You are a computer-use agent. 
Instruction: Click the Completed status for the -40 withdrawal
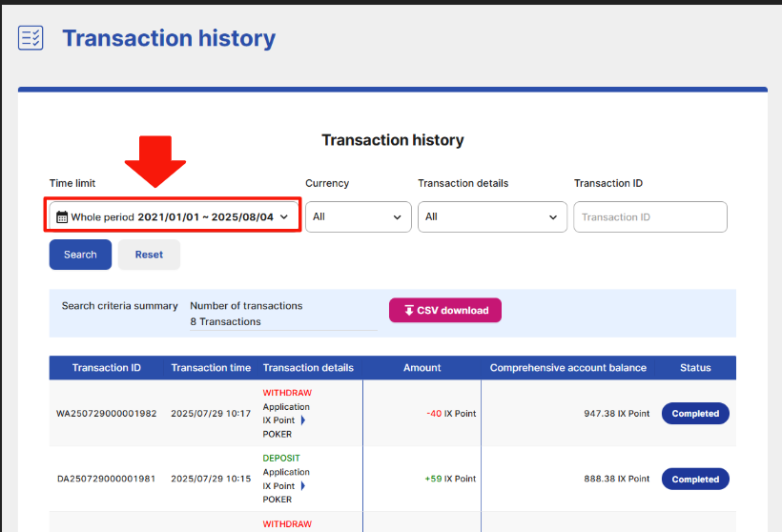coord(695,414)
